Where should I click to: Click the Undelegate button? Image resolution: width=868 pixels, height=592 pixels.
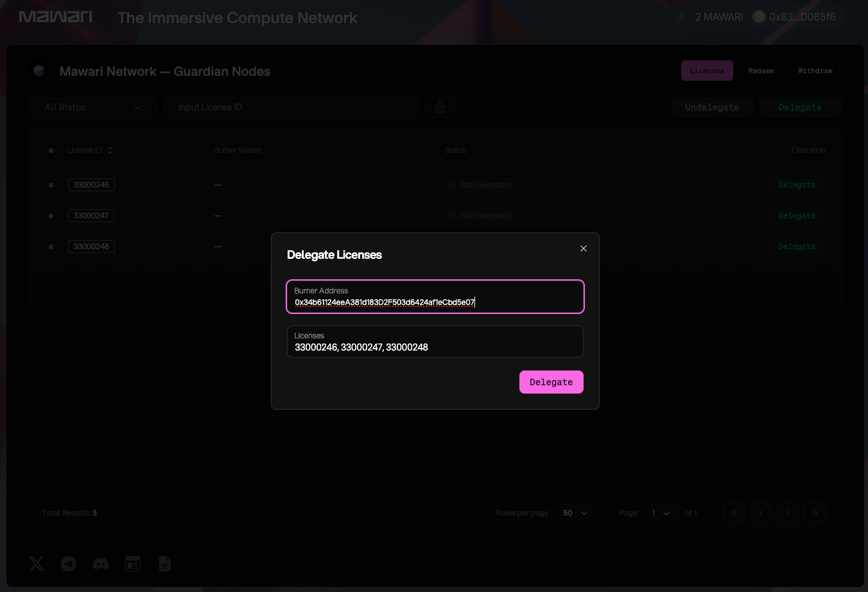tap(712, 107)
